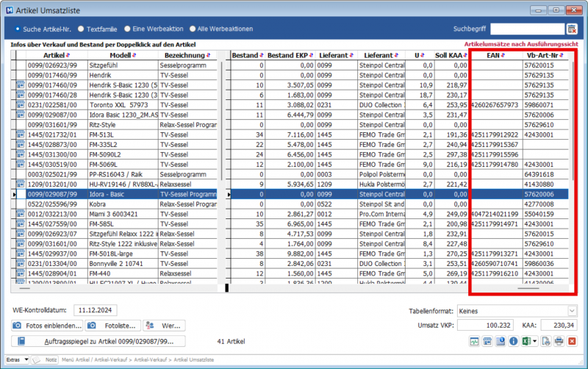Click the clear search field icon

571,29
